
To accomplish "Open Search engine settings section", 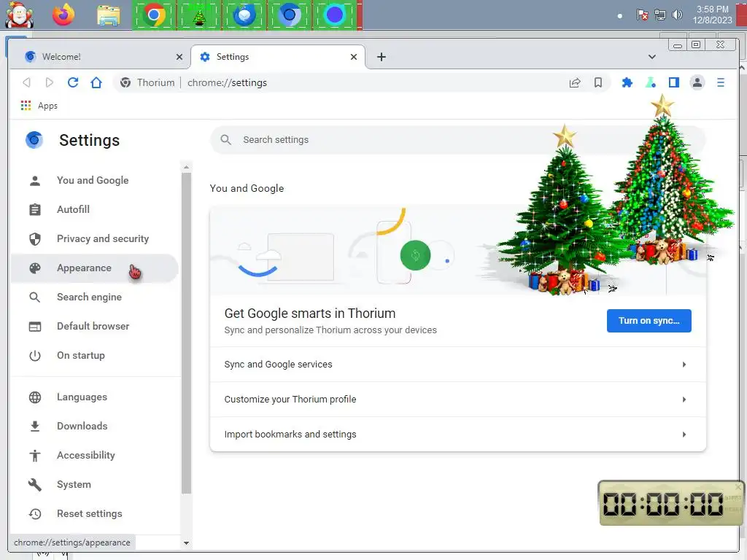I will pyautogui.click(x=95, y=297).
